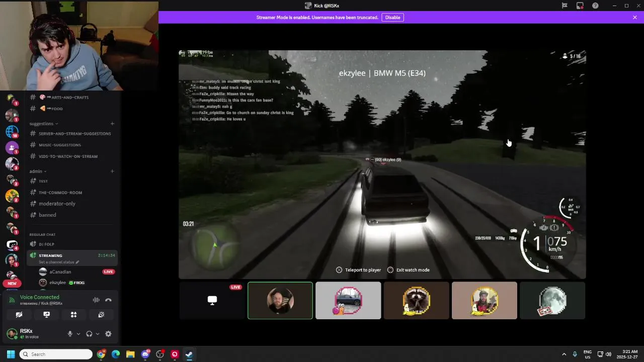Open the arts-and-crafts channel
Image resolution: width=644 pixels, height=362 pixels.
(72, 98)
